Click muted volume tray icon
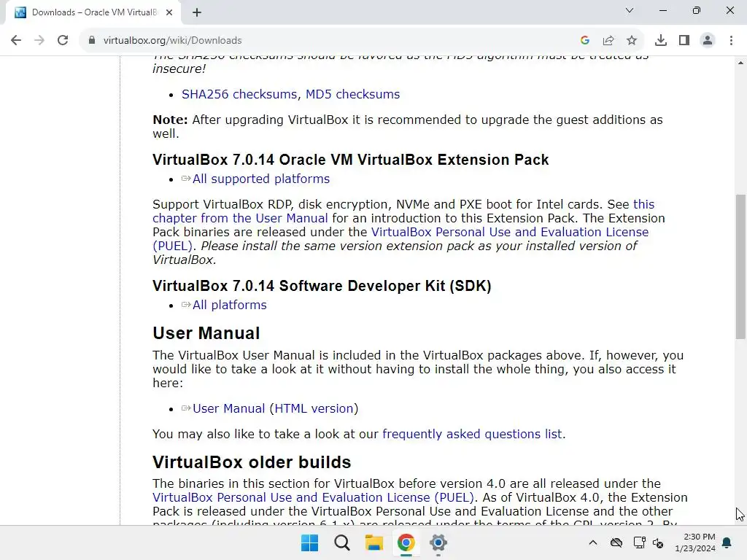The width and height of the screenshot is (747, 560). point(658,542)
